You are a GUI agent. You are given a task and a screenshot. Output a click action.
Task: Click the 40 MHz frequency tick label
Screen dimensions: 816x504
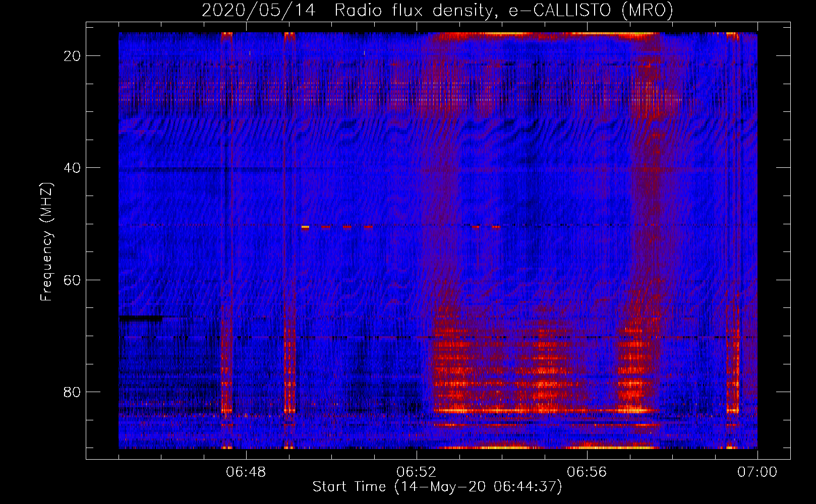click(x=72, y=168)
